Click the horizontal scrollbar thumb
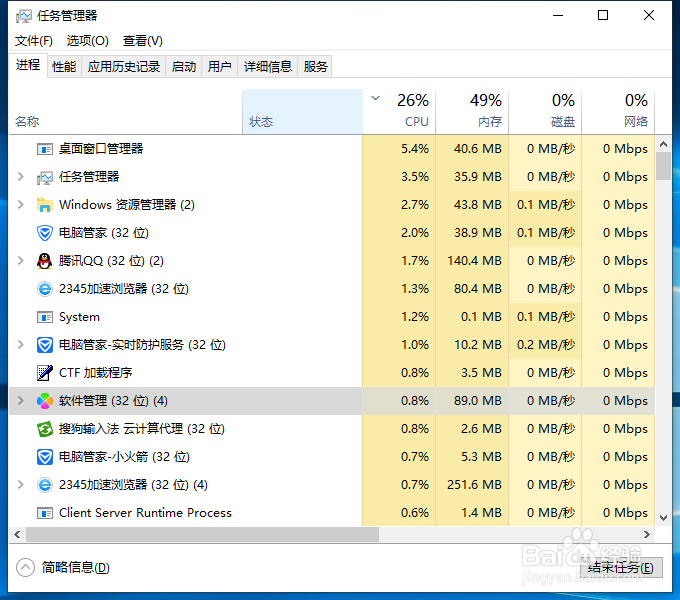 tap(203, 535)
